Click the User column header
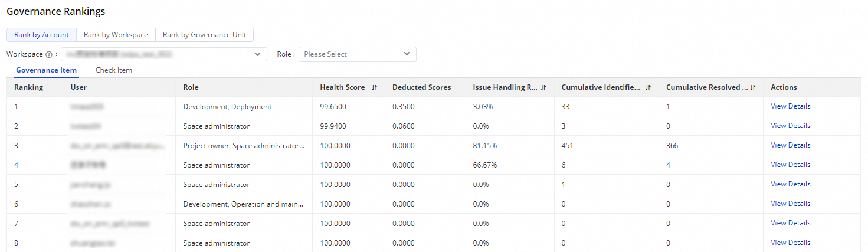 tap(78, 87)
